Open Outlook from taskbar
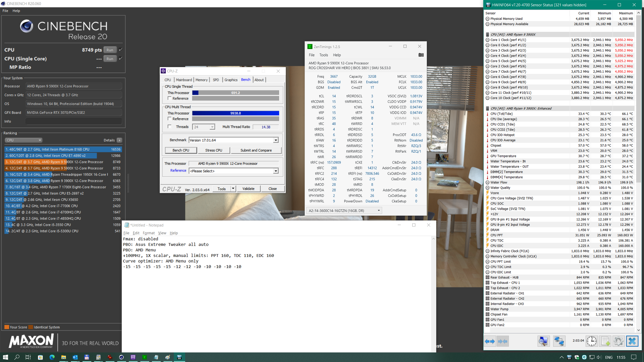 (x=75, y=357)
